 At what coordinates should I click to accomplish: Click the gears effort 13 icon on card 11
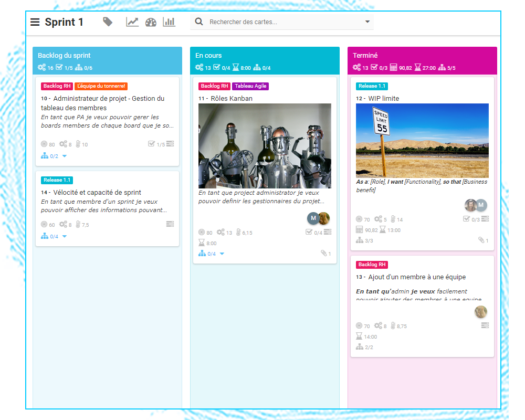pyautogui.click(x=220, y=232)
